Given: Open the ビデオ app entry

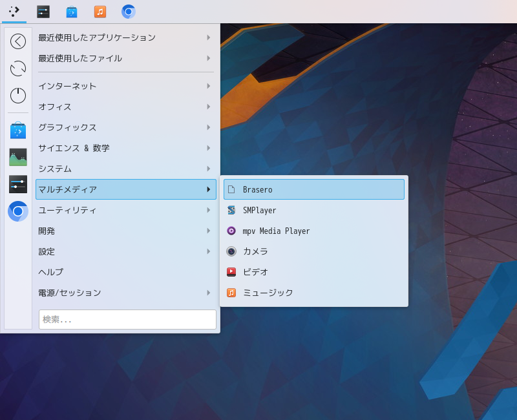Looking at the screenshot, I should click(314, 272).
